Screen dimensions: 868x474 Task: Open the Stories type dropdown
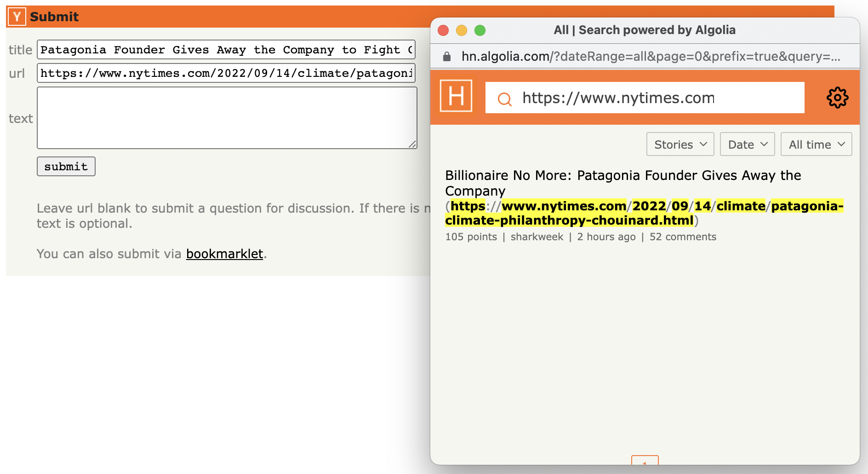pos(680,145)
